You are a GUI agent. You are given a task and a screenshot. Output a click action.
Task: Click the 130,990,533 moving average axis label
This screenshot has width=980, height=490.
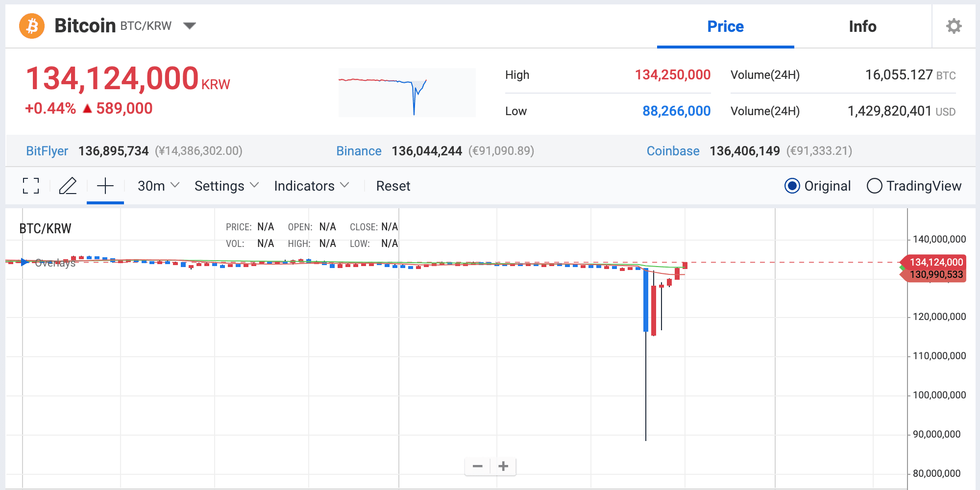[933, 275]
